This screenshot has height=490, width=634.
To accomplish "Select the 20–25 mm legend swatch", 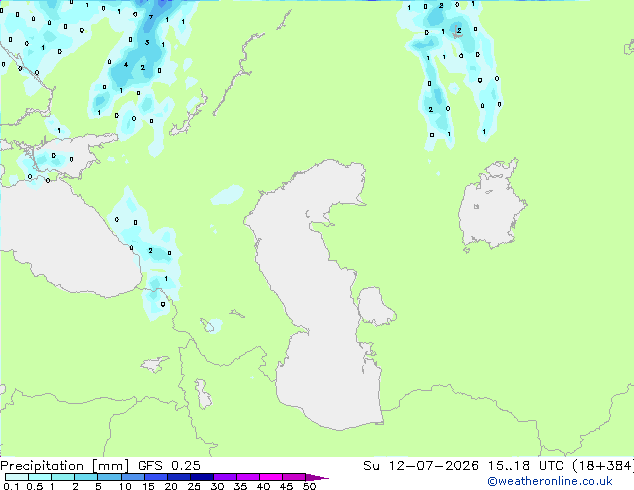I will [x=179, y=477].
